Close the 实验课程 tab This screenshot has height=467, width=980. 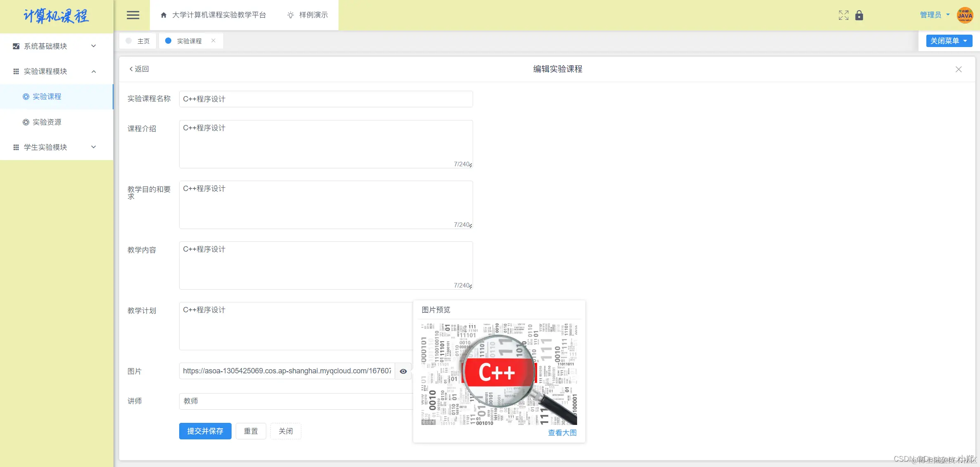[213, 40]
